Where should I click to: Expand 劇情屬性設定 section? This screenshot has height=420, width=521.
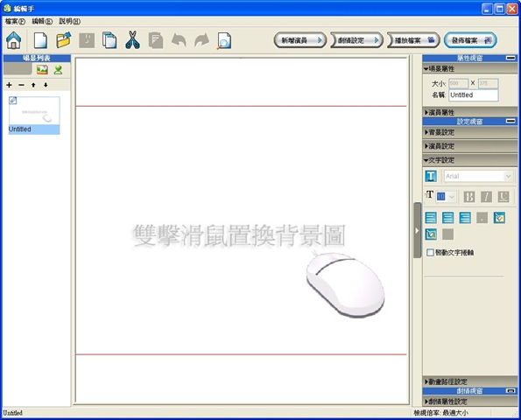pyautogui.click(x=470, y=402)
